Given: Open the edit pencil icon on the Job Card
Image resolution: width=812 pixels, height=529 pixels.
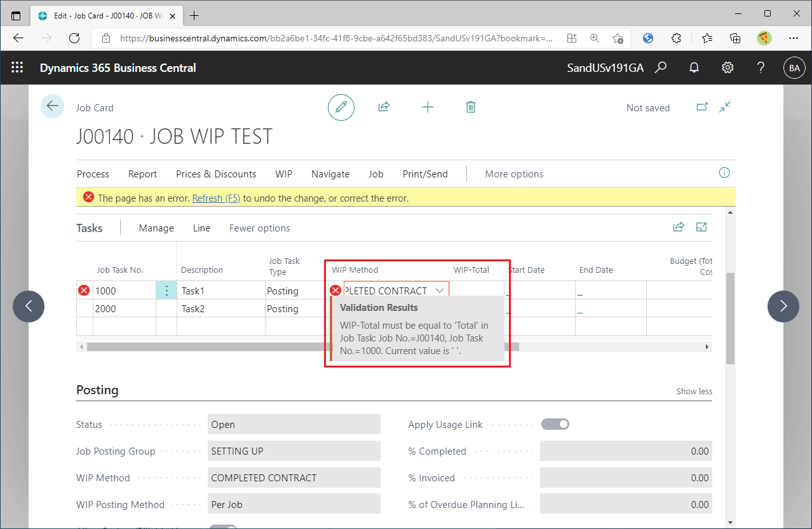Looking at the screenshot, I should [341, 107].
